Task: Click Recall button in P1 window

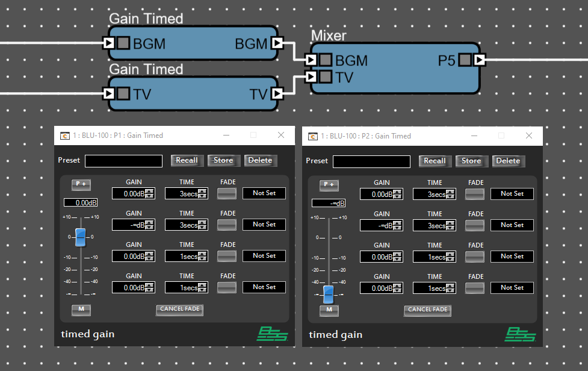Action: (187, 160)
